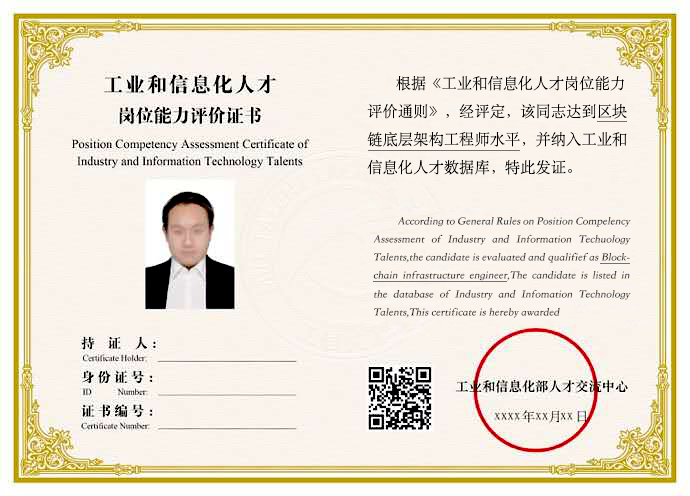The image size is (690, 496).
Task: Click the QR code on the certificate
Action: click(x=400, y=398)
